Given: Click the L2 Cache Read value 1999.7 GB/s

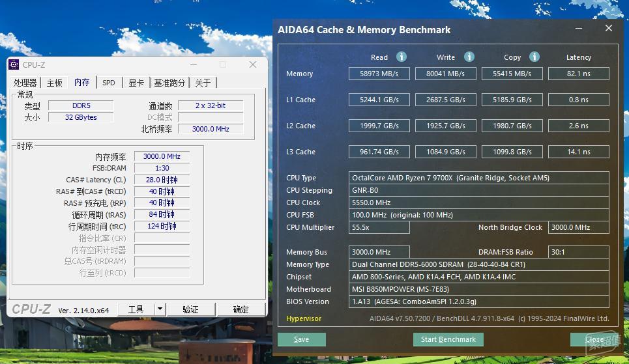Looking at the screenshot, I should tap(379, 126).
